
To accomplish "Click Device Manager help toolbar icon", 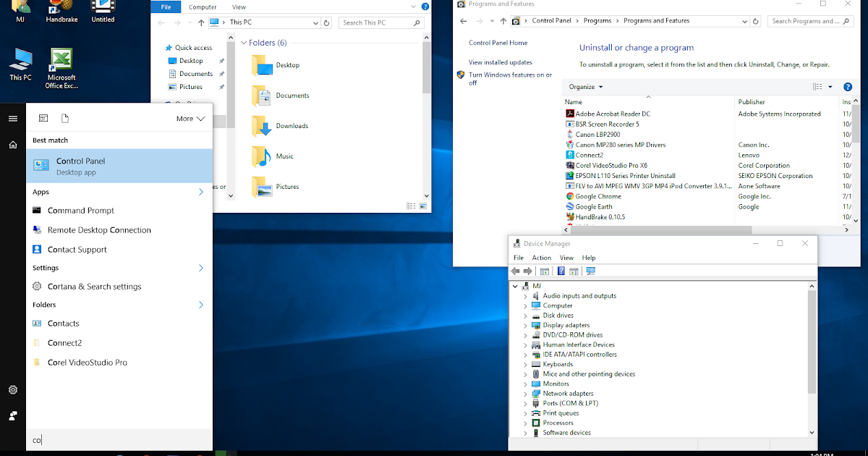I will coord(561,271).
